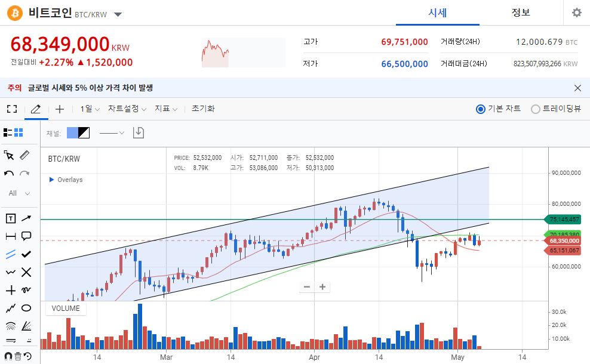Open the 1일 interval dropdown
The height and width of the screenshot is (364, 590).
[90, 109]
